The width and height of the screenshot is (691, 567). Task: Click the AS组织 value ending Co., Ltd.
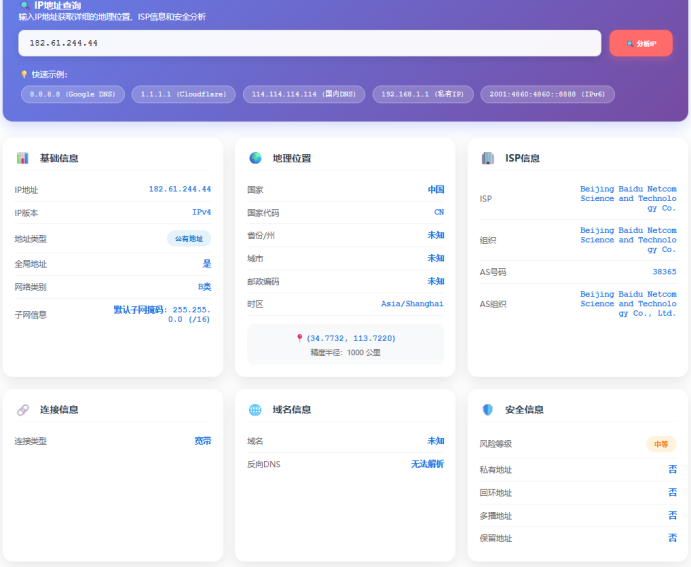click(628, 304)
